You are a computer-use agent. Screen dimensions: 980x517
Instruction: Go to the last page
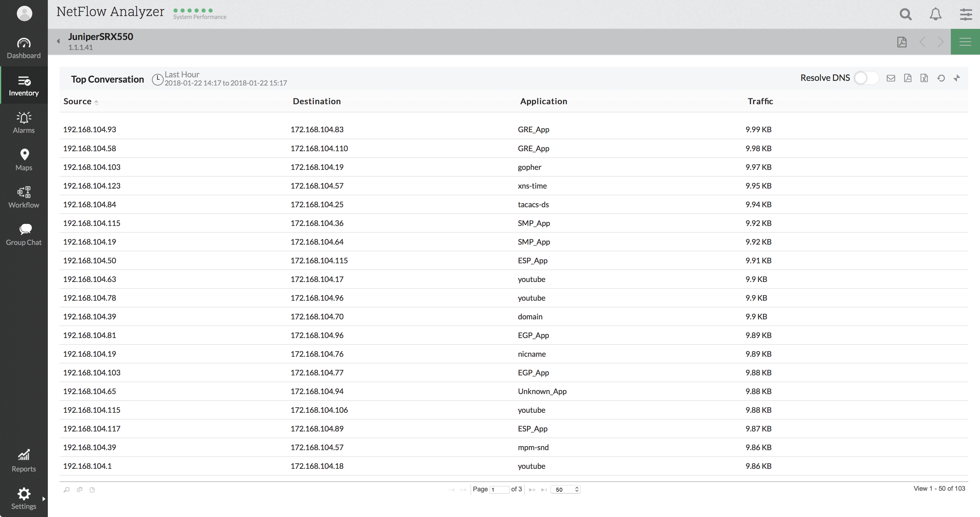pos(544,490)
